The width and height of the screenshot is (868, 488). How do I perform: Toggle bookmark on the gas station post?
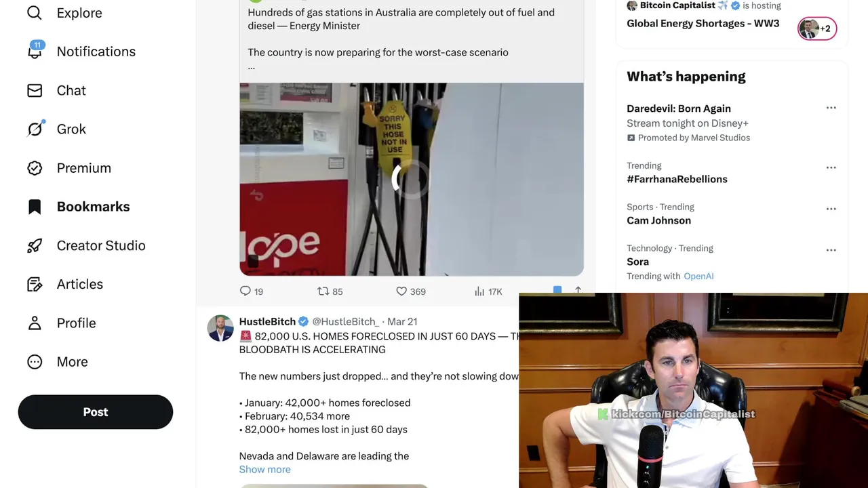(557, 291)
